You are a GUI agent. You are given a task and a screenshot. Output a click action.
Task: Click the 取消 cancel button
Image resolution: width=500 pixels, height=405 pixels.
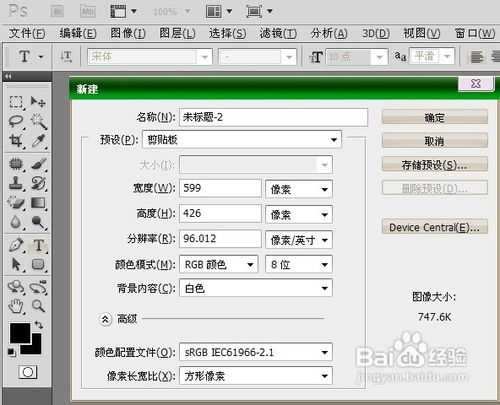[x=435, y=141]
